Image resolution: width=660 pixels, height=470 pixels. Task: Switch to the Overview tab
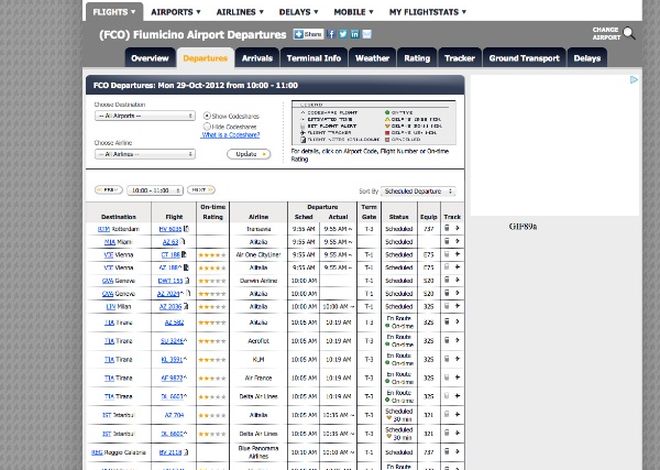[x=150, y=58]
